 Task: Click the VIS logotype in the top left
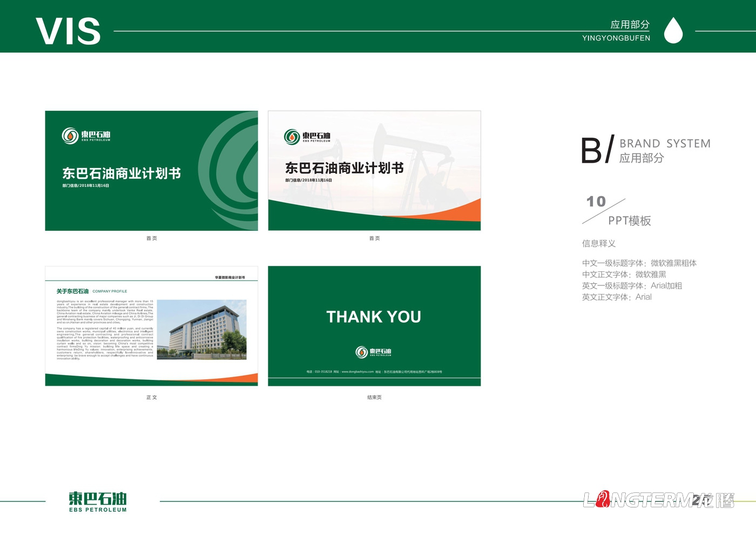[x=69, y=31]
